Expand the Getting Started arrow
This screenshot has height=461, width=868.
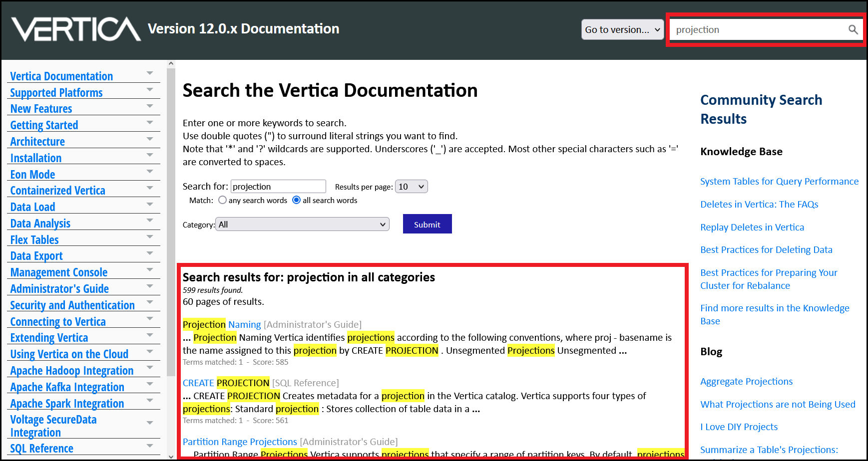click(149, 123)
